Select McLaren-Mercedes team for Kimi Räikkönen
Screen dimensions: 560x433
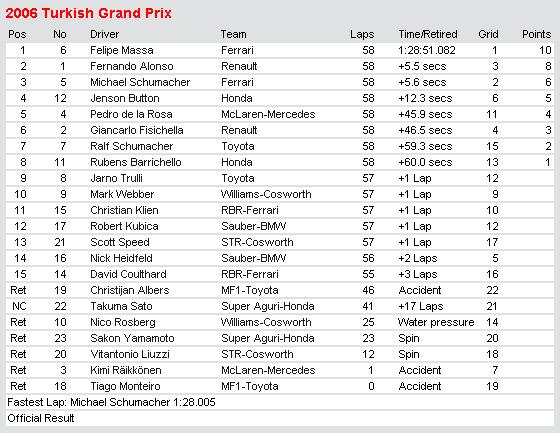pyautogui.click(x=268, y=370)
